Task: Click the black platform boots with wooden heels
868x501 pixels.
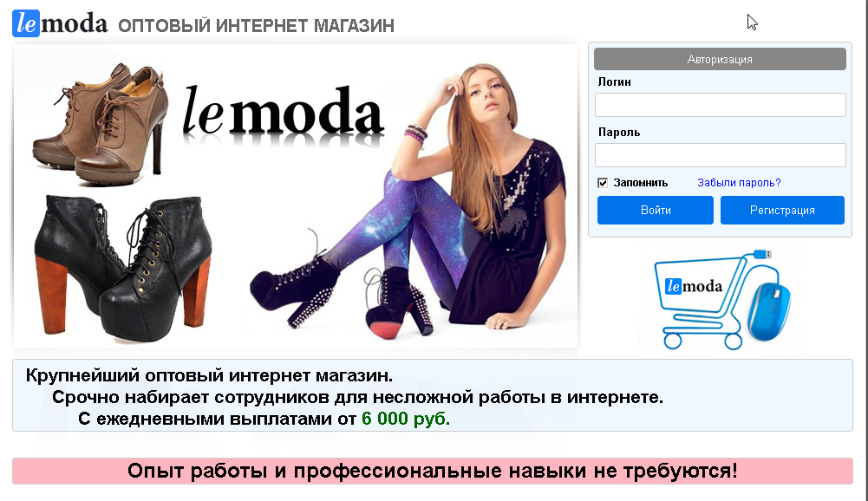Action: (x=123, y=268)
